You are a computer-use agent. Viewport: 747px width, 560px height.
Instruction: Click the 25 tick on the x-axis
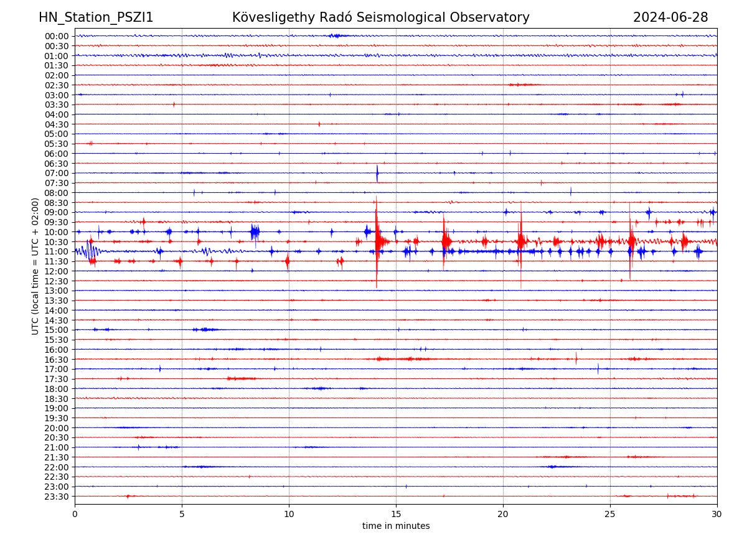[610, 514]
